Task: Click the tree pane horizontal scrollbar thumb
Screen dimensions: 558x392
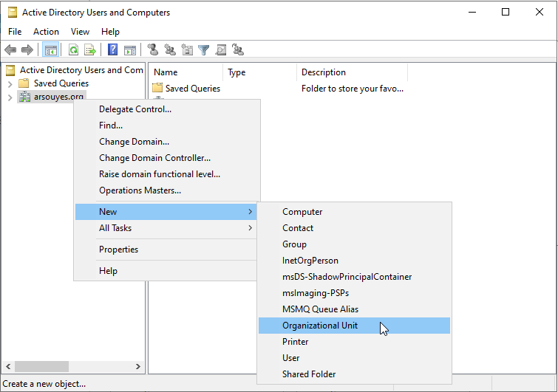Action: coord(41,366)
